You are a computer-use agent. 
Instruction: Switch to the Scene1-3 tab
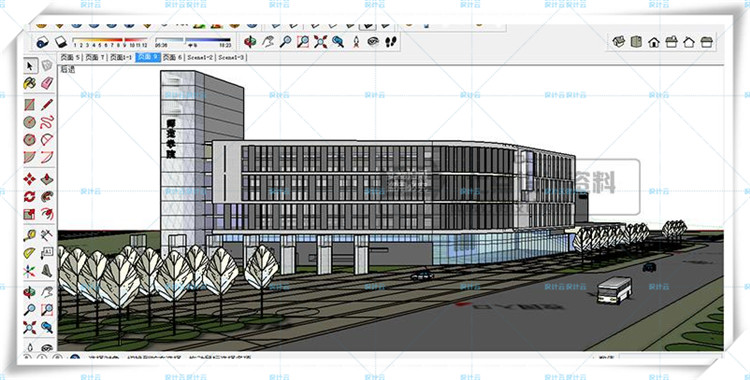click(x=231, y=57)
